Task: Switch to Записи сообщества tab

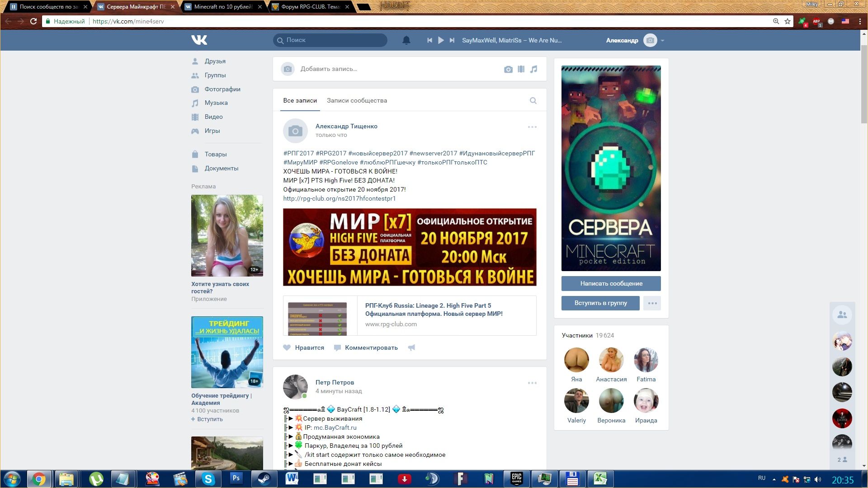Action: pyautogui.click(x=357, y=100)
